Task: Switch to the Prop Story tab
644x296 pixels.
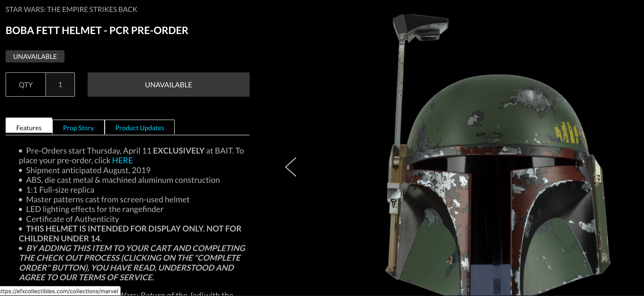Action: click(78, 128)
